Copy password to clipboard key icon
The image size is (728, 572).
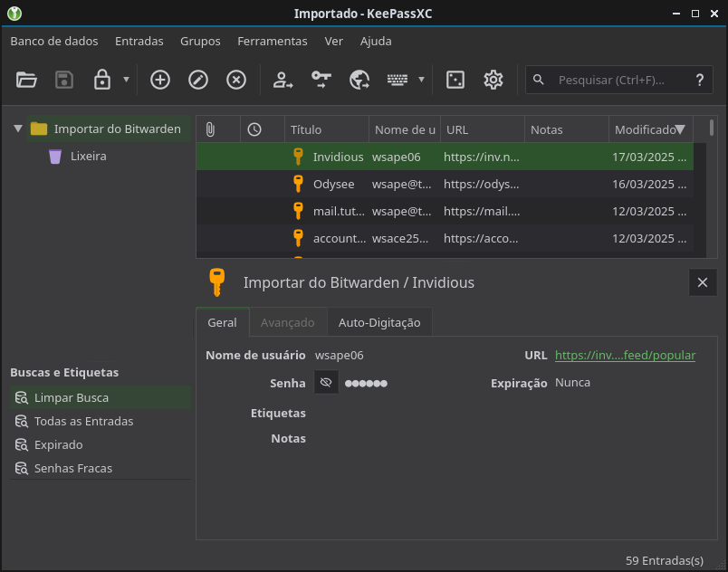pos(321,80)
